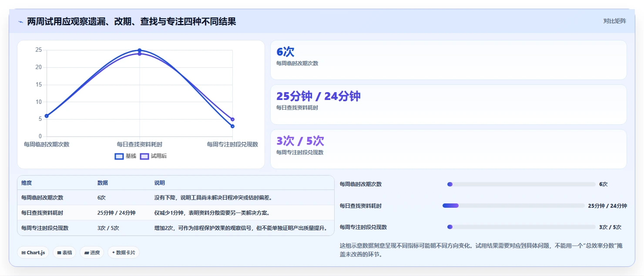Image resolution: width=644 pixels, height=276 pixels.
Task: Click the 基线 peak point at value 25
Action: 140,50
